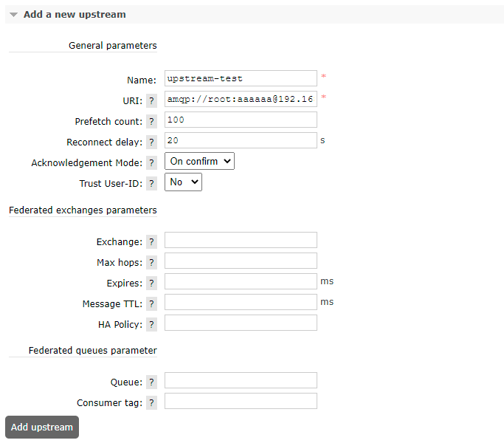Show Trust User-ID help tooltip icon
This screenshot has height=443, width=504.
pos(151,183)
